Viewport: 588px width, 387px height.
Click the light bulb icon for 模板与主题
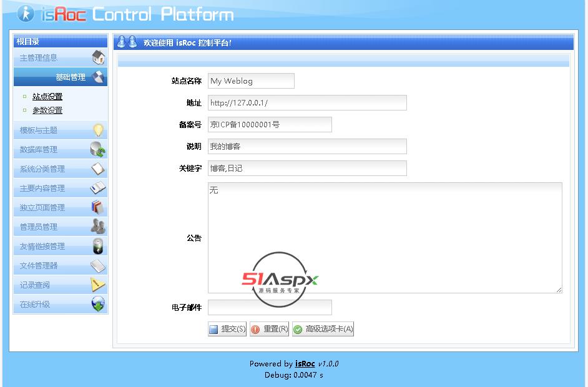tap(98, 130)
